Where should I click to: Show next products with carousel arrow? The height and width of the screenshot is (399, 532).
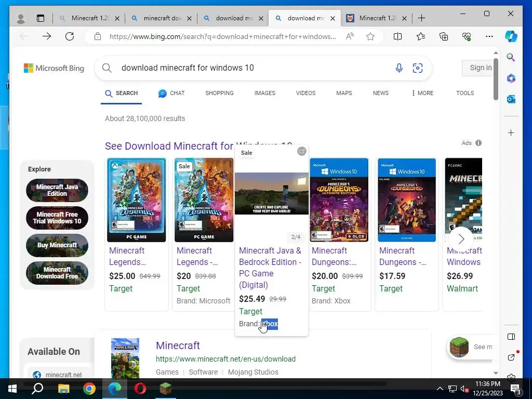coord(461,239)
